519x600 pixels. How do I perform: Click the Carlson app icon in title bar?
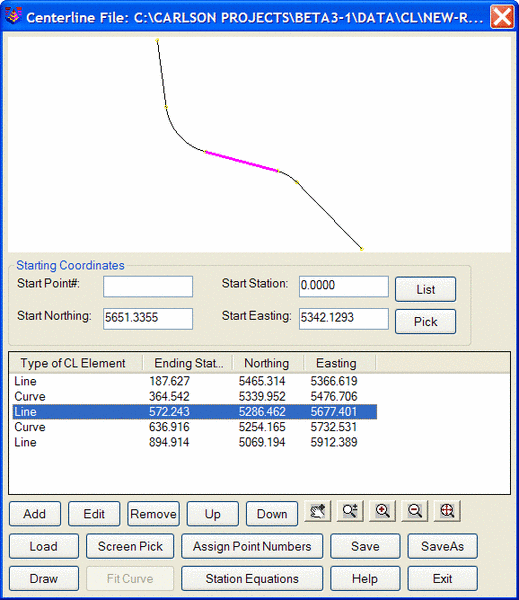point(13,16)
